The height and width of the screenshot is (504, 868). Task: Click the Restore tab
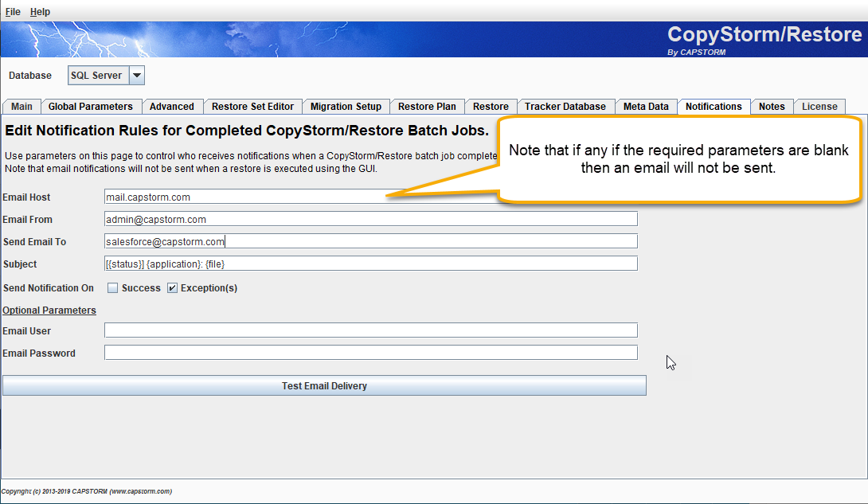pyautogui.click(x=491, y=107)
